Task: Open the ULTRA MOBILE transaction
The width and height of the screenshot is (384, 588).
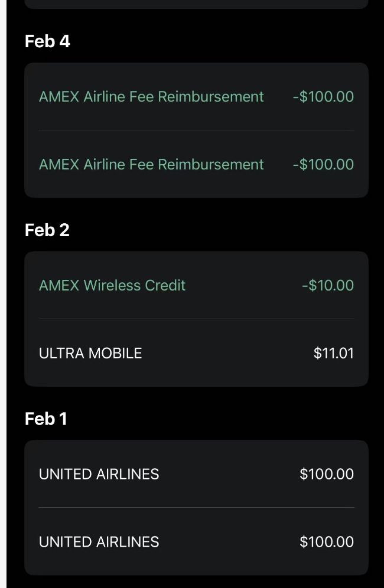Action: (90, 353)
